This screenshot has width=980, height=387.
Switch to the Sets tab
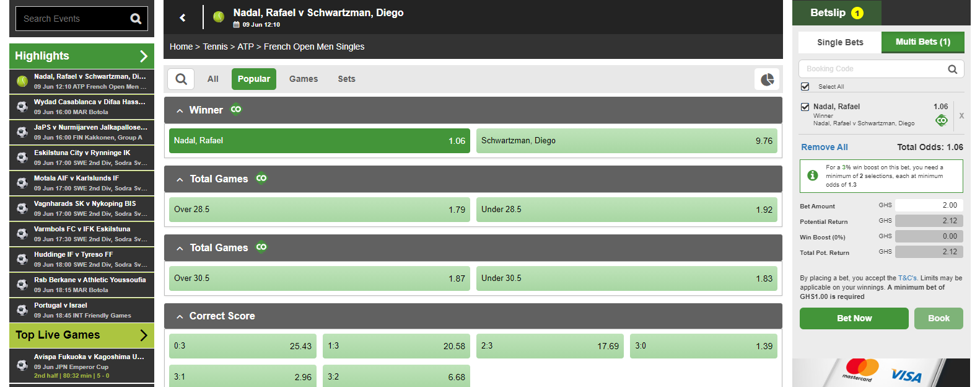pyautogui.click(x=346, y=79)
